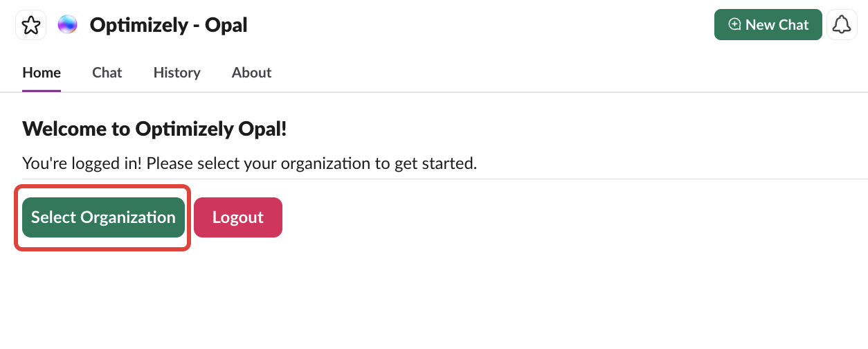This screenshot has width=868, height=349.
Task: Click the plus bubble icon in New Chat
Action: [735, 24]
